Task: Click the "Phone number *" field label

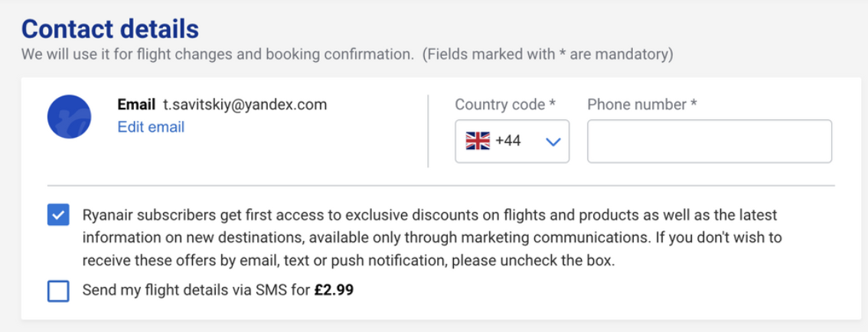Action: point(642,104)
